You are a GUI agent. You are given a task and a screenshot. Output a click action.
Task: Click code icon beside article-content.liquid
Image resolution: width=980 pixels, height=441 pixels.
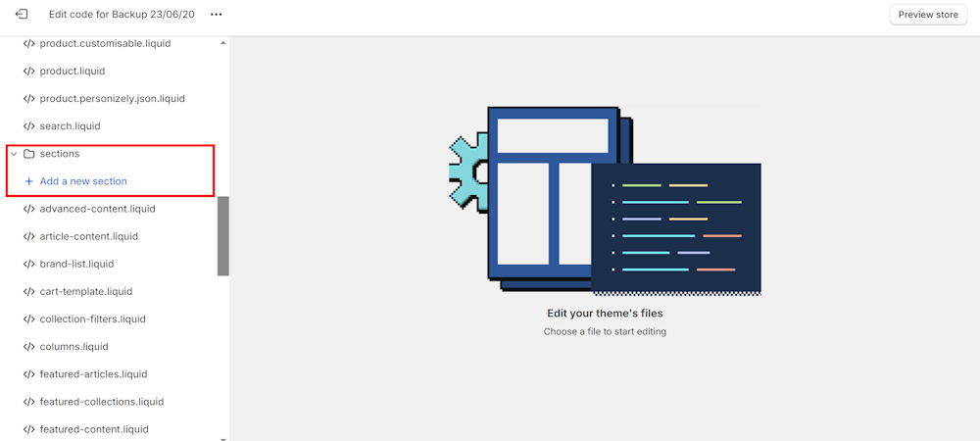pyautogui.click(x=28, y=236)
